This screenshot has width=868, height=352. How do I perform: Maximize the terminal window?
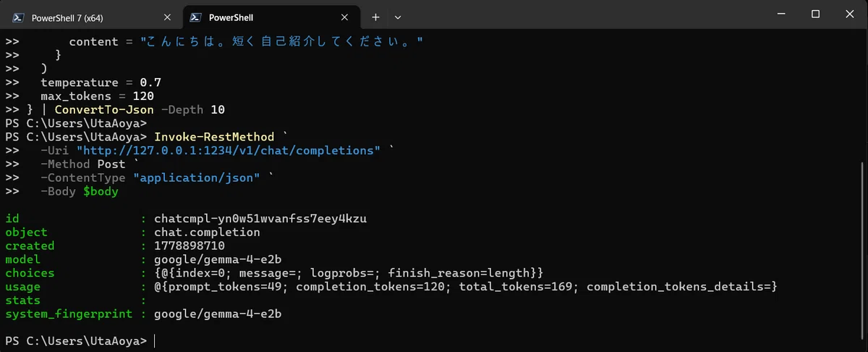click(x=815, y=14)
